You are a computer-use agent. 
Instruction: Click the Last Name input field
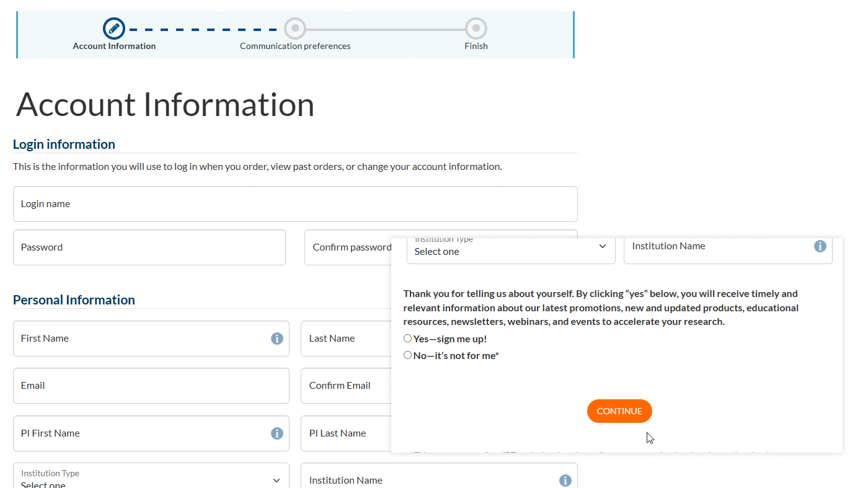(x=344, y=339)
